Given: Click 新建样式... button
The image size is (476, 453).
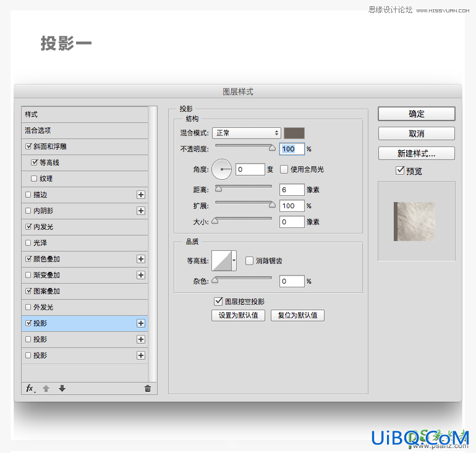Looking at the screenshot, I should point(417,153).
